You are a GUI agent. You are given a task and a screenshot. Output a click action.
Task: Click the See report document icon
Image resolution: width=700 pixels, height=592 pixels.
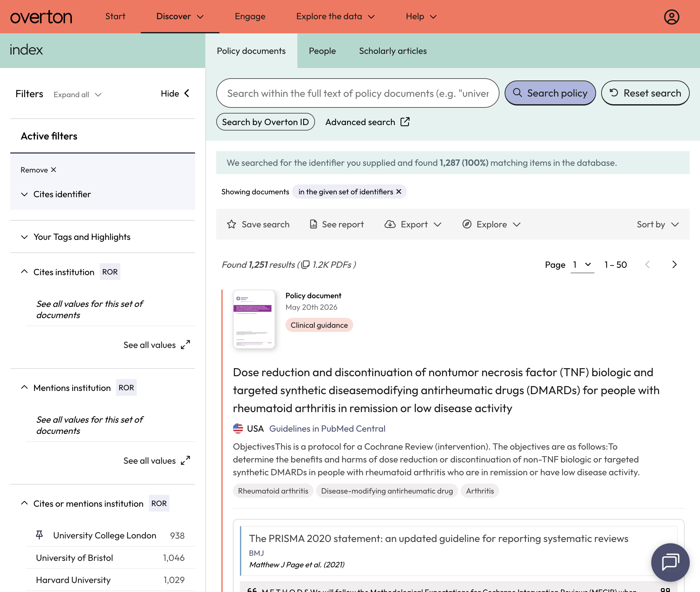[x=313, y=224]
